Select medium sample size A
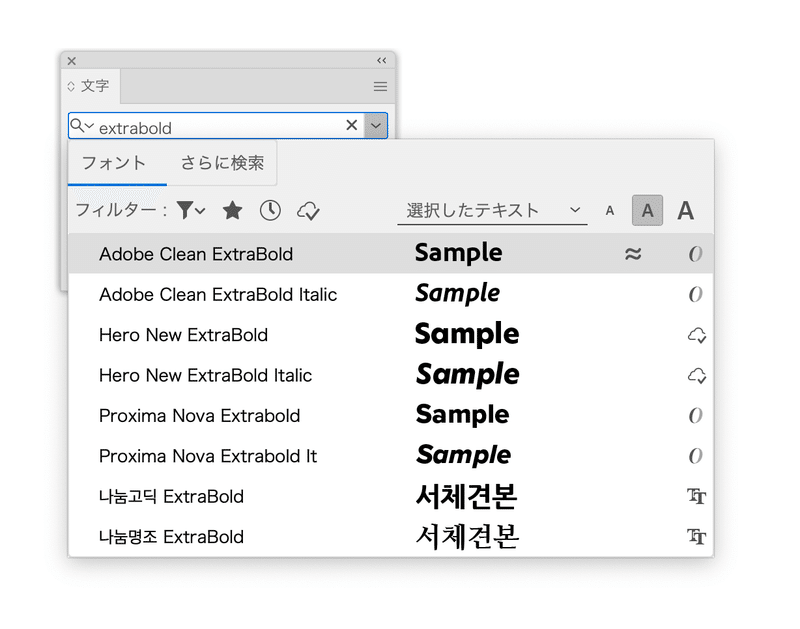The height and width of the screenshot is (629, 800). coord(647,210)
